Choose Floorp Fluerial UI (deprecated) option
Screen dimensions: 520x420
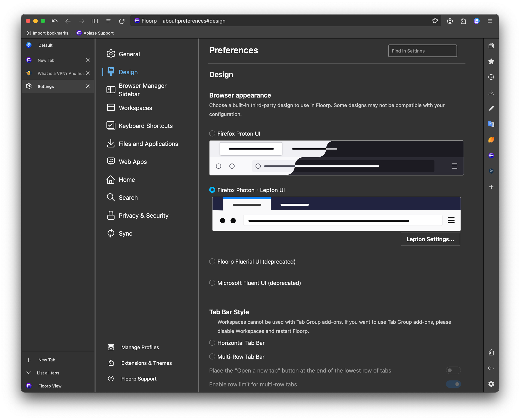point(212,261)
